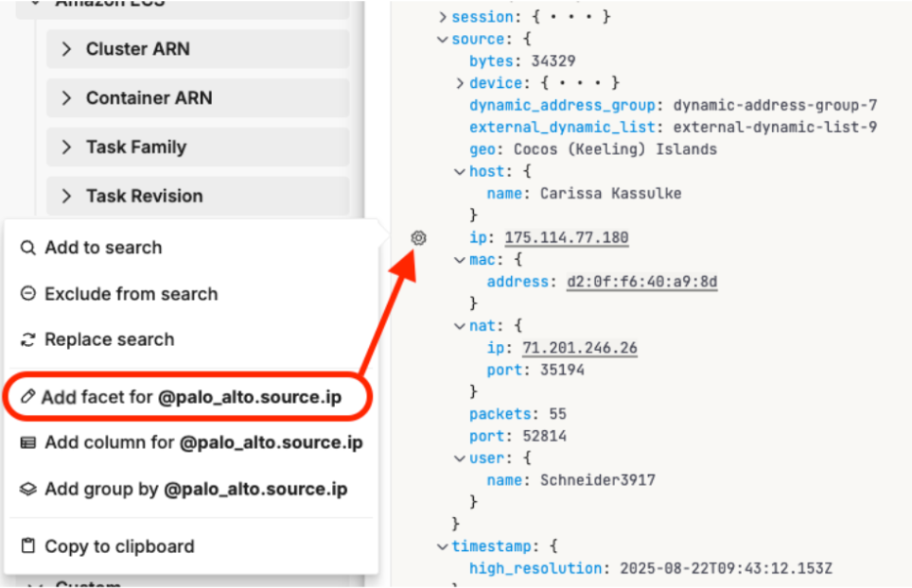Click the Replace search refresh icon

tap(28, 339)
